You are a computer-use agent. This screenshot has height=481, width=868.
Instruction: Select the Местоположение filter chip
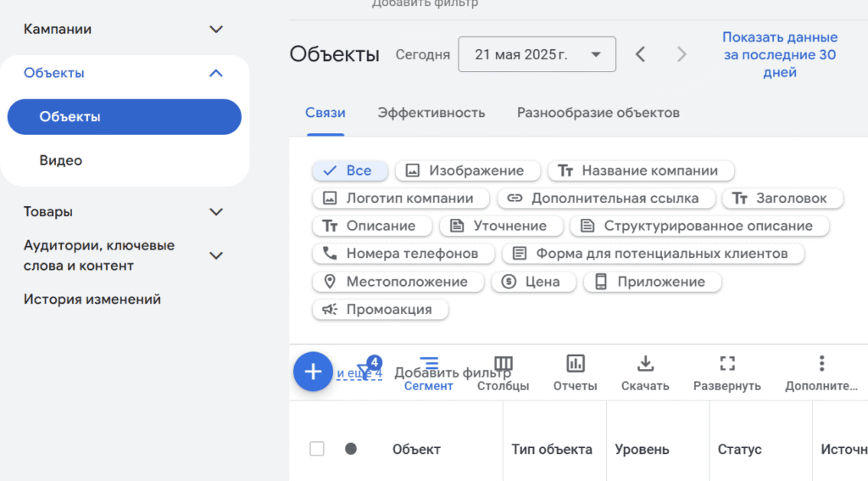[x=398, y=282]
